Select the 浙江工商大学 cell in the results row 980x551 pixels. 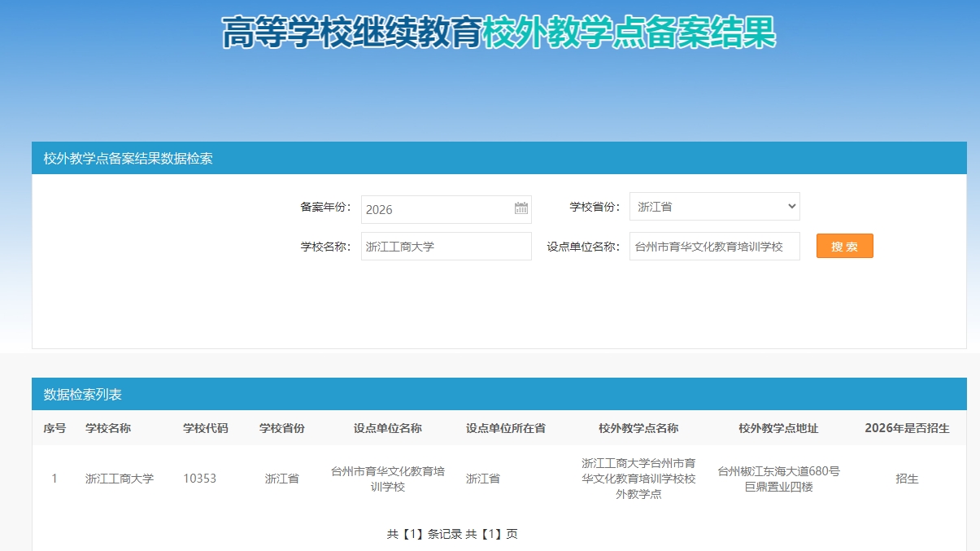pyautogui.click(x=120, y=479)
